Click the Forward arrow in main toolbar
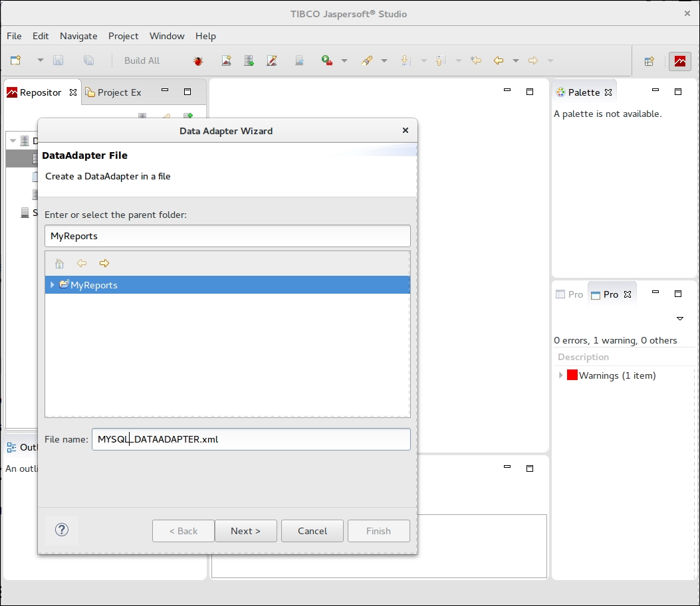700x606 pixels. (533, 60)
